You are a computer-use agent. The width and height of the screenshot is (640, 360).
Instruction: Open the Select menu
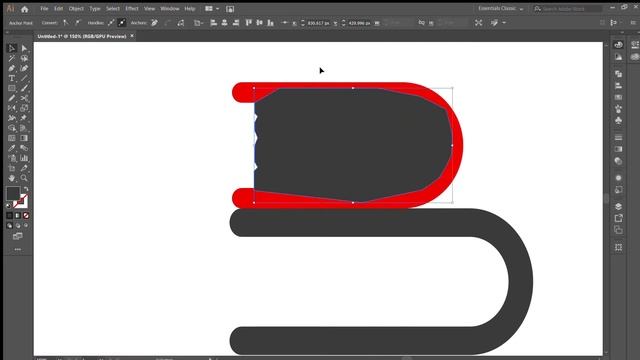[x=113, y=9]
